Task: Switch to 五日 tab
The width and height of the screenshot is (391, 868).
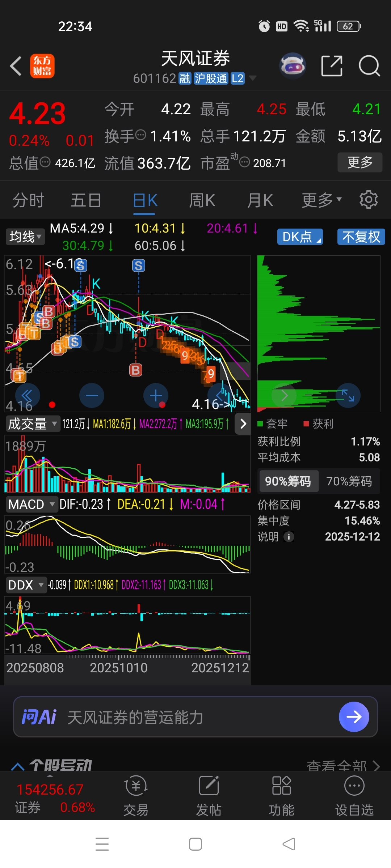Action: pos(86,200)
